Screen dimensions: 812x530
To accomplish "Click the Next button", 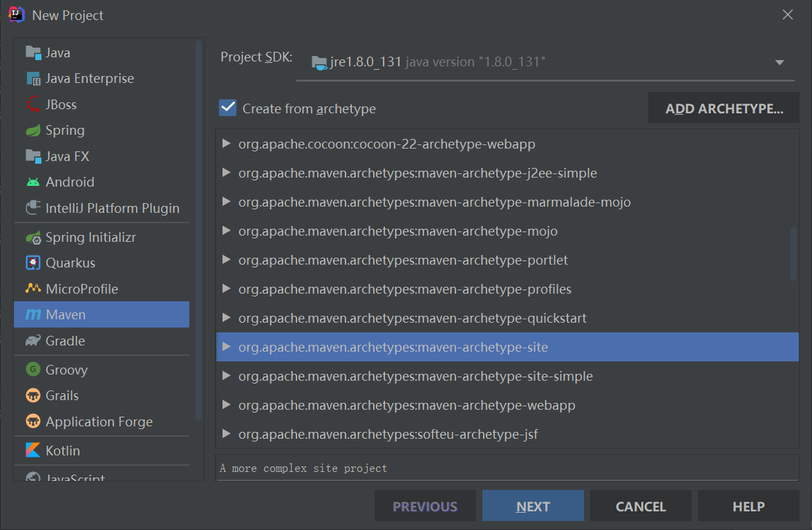I will (x=533, y=506).
